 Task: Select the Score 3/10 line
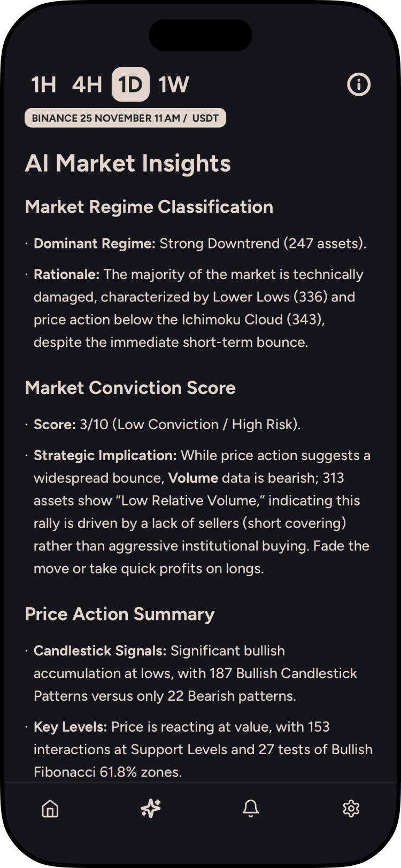[x=167, y=424]
